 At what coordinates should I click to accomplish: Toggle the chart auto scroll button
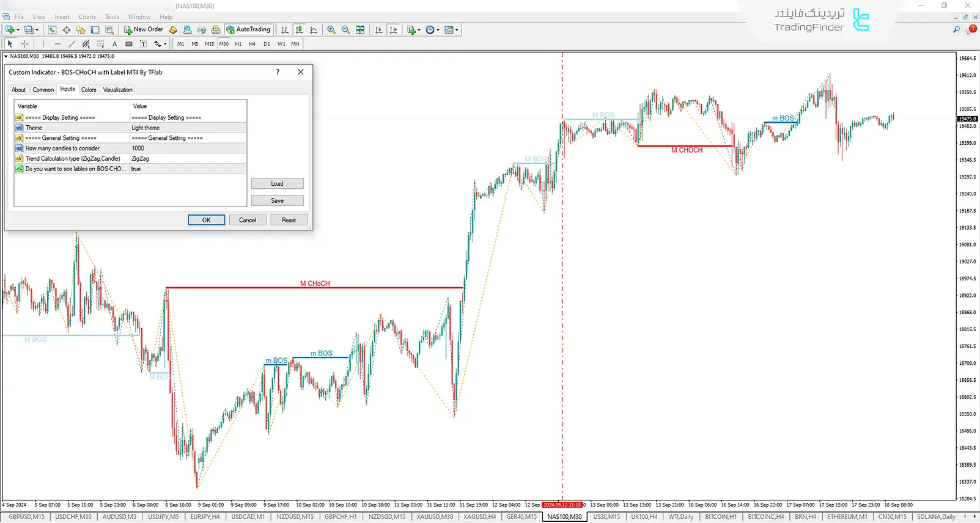click(379, 30)
